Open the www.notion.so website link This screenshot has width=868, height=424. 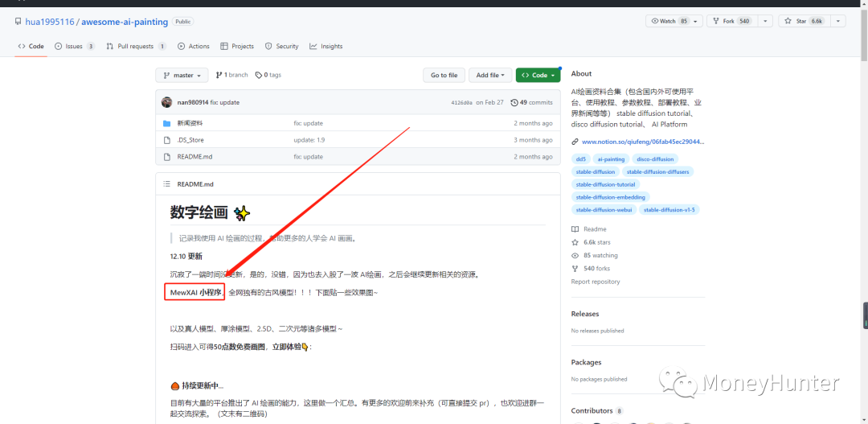[x=643, y=142]
